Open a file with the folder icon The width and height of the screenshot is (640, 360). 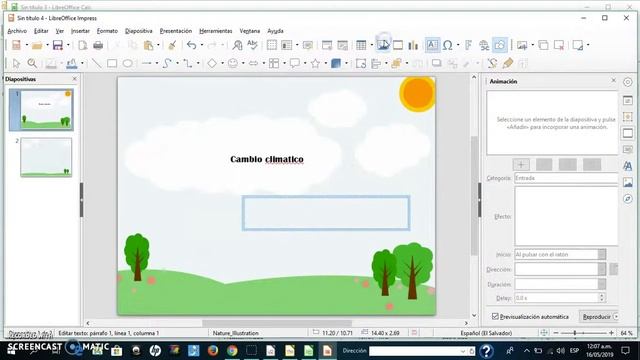[37, 45]
